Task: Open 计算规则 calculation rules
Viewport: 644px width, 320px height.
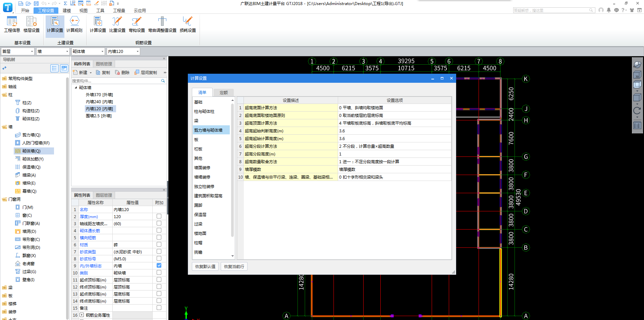Action: pos(74,24)
